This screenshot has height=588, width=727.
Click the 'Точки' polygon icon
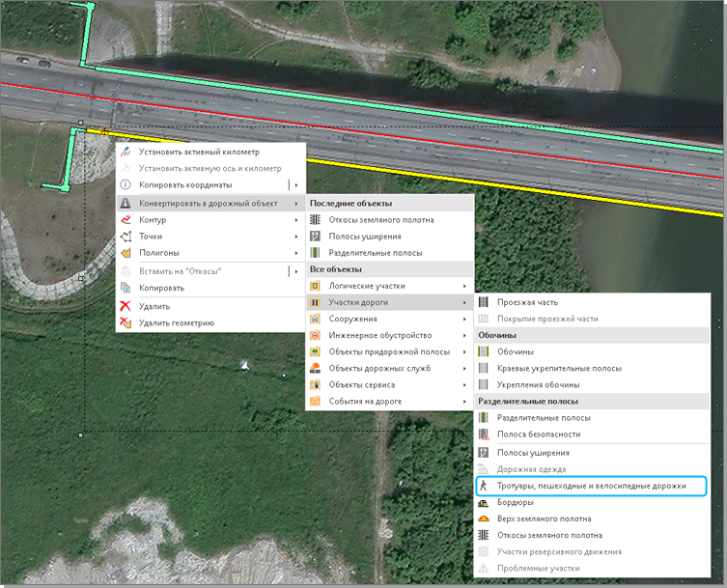pyautogui.click(x=126, y=236)
